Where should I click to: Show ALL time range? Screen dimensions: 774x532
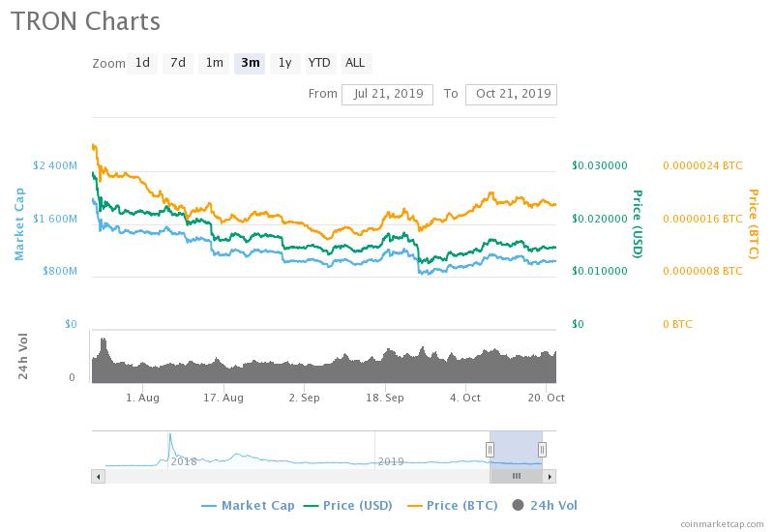pyautogui.click(x=355, y=63)
